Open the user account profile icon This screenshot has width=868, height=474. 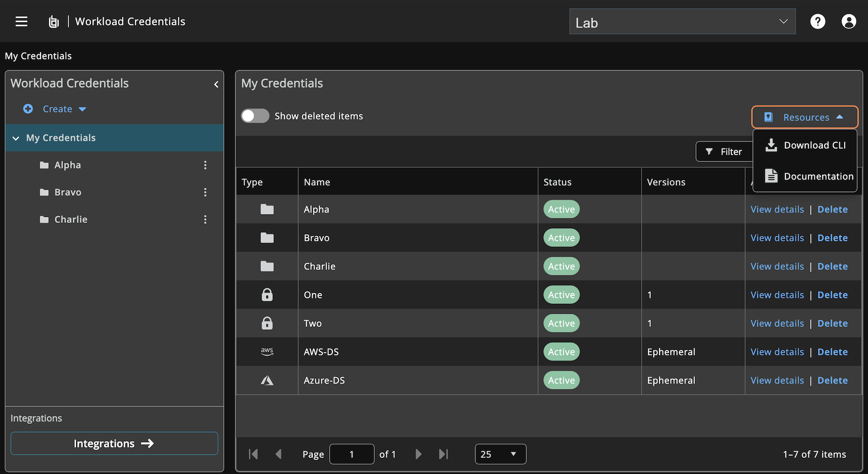point(848,22)
